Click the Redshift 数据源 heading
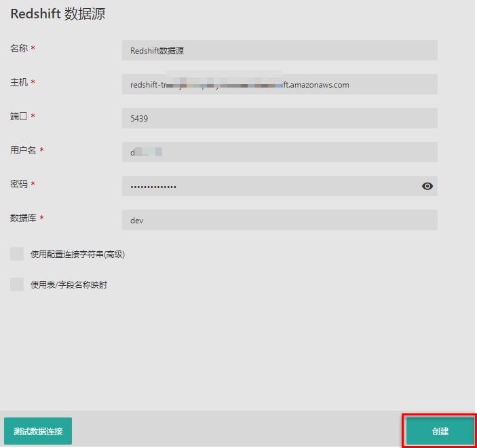 58,14
